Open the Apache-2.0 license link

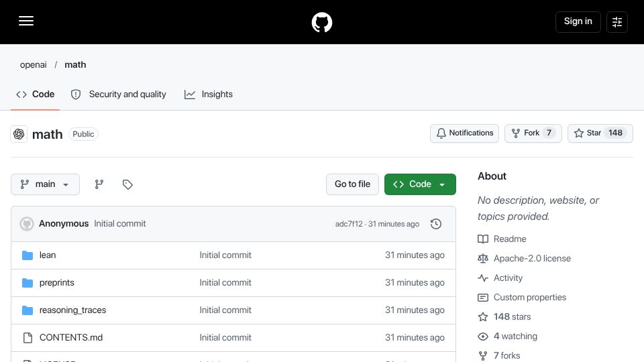click(x=532, y=259)
